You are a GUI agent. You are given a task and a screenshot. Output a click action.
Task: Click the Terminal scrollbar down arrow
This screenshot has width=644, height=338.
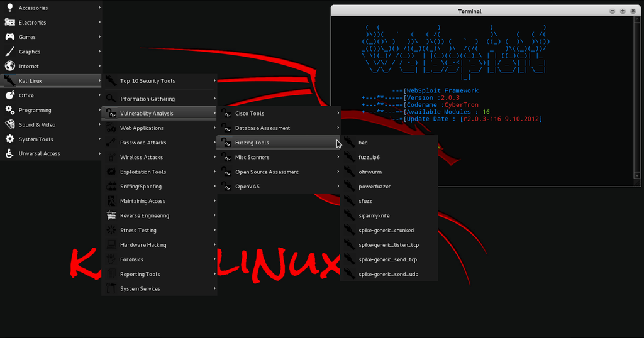(x=637, y=175)
